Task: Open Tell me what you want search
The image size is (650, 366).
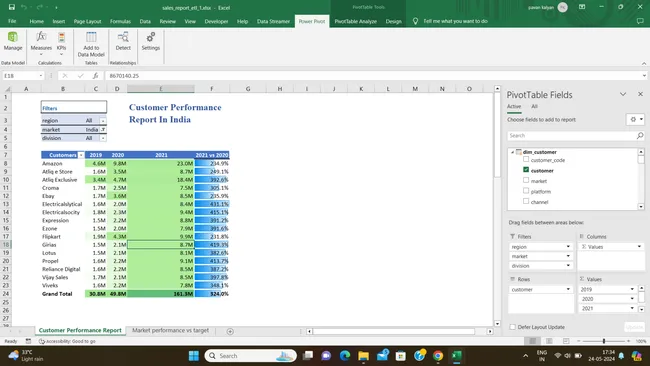Action: 455,21
